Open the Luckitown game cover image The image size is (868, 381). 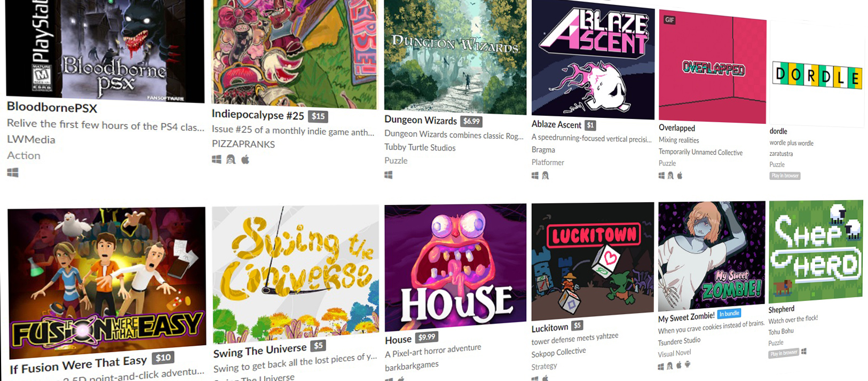(593, 261)
